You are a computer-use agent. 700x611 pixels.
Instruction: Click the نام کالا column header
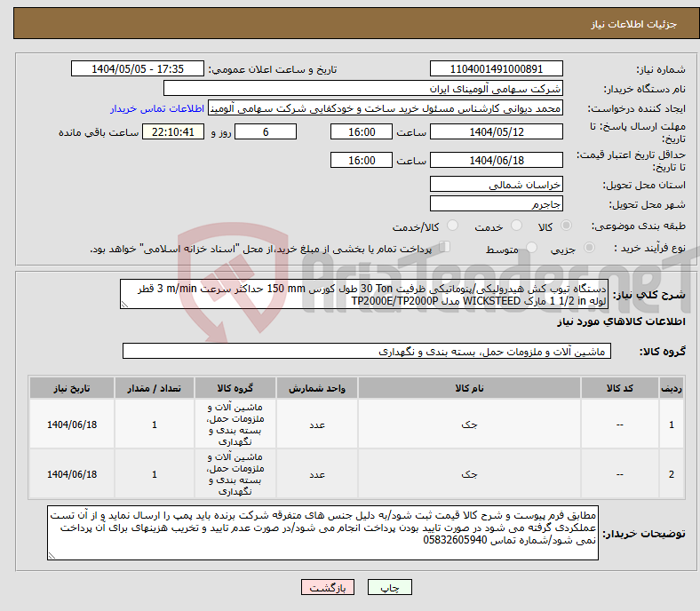(469, 388)
